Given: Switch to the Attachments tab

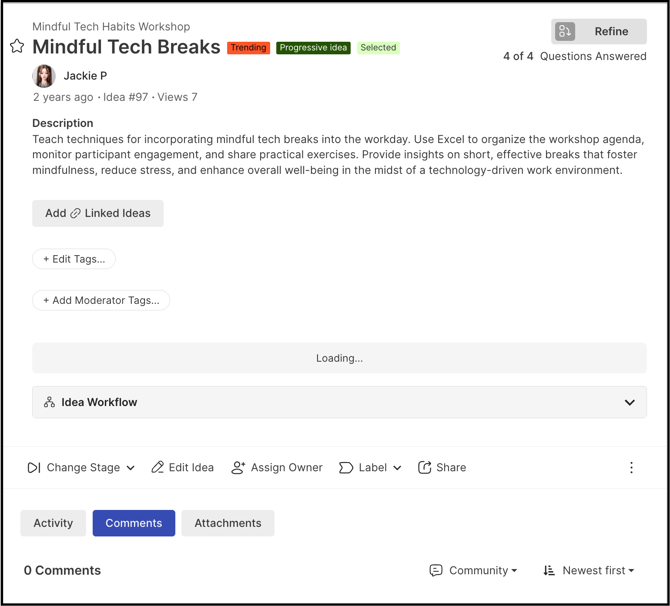Looking at the screenshot, I should (x=228, y=523).
